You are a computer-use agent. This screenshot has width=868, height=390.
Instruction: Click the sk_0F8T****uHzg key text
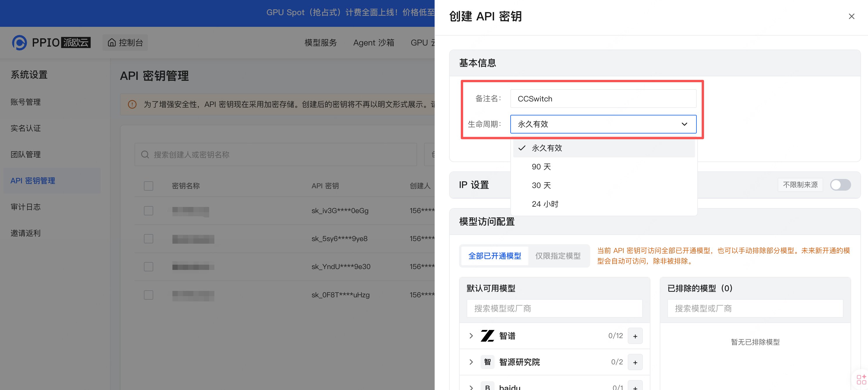point(340,295)
